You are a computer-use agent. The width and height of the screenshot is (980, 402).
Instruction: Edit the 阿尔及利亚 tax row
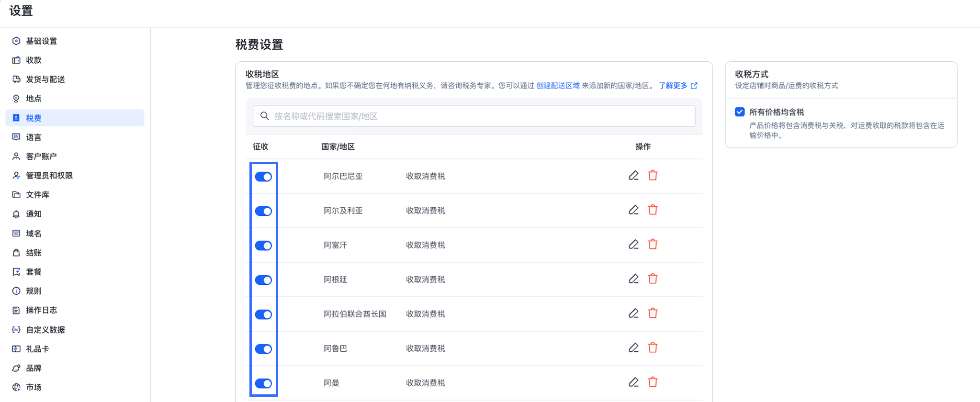click(633, 210)
